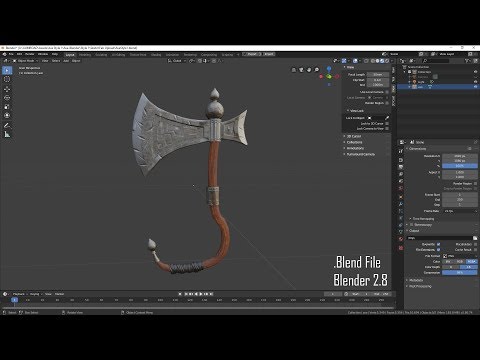Adjust the Compression percentage slider
This screenshot has width=480, height=360.
[460, 273]
